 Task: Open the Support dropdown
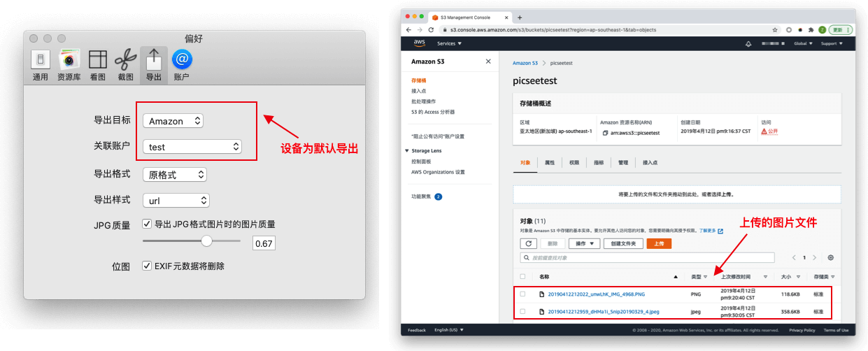pos(832,43)
